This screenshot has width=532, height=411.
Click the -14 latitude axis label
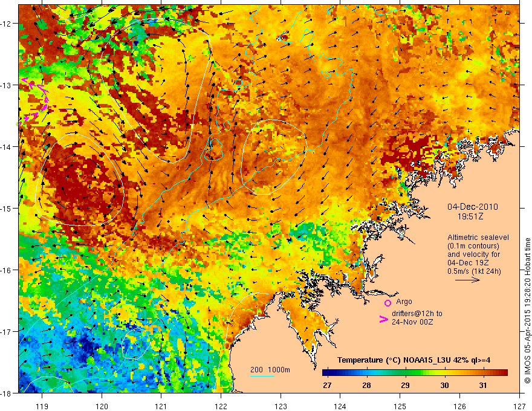click(7, 147)
